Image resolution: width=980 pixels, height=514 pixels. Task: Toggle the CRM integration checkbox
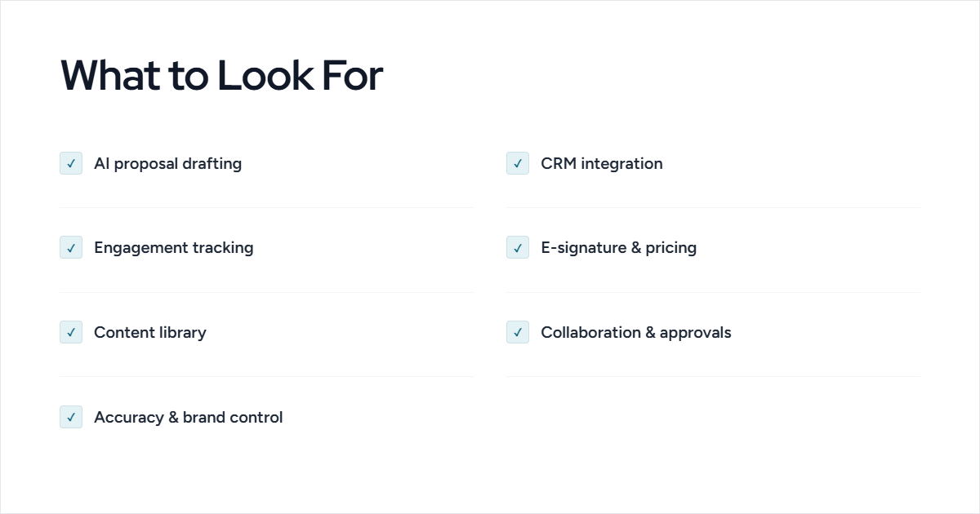(518, 163)
